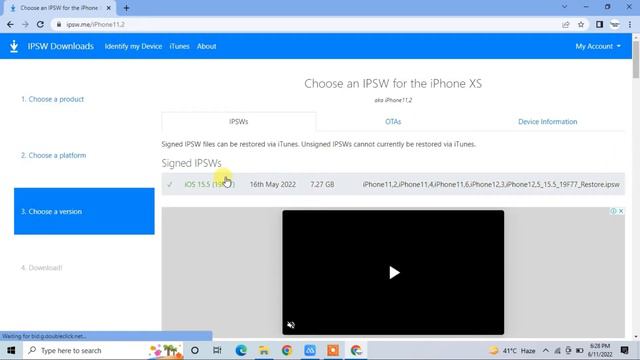This screenshot has height=360, width=640.
Task: Open the About navbar link
Action: 207,47
